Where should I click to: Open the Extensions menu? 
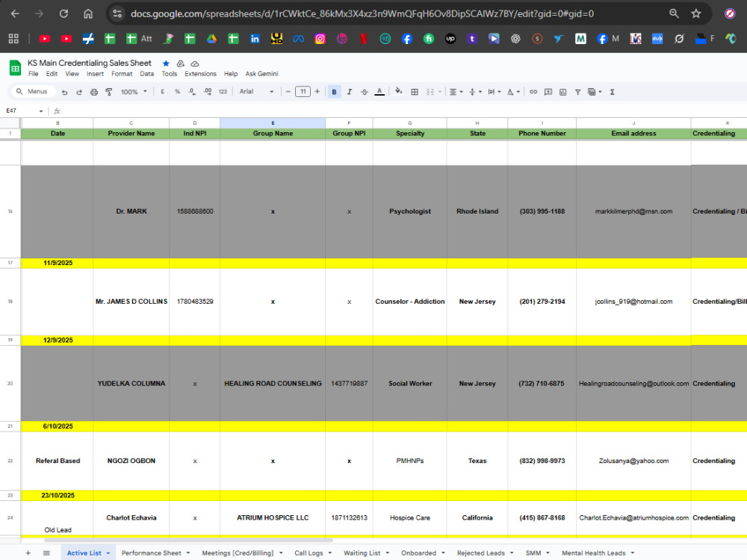click(200, 74)
